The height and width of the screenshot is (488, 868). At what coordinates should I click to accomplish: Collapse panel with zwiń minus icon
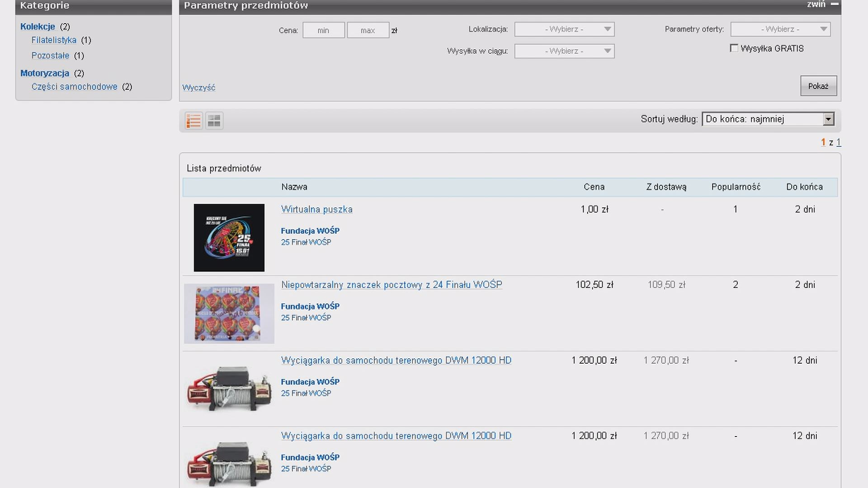point(835,4)
